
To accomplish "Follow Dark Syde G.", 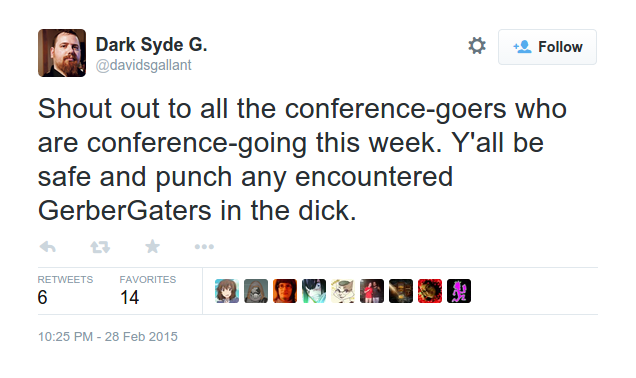I will pyautogui.click(x=547, y=47).
